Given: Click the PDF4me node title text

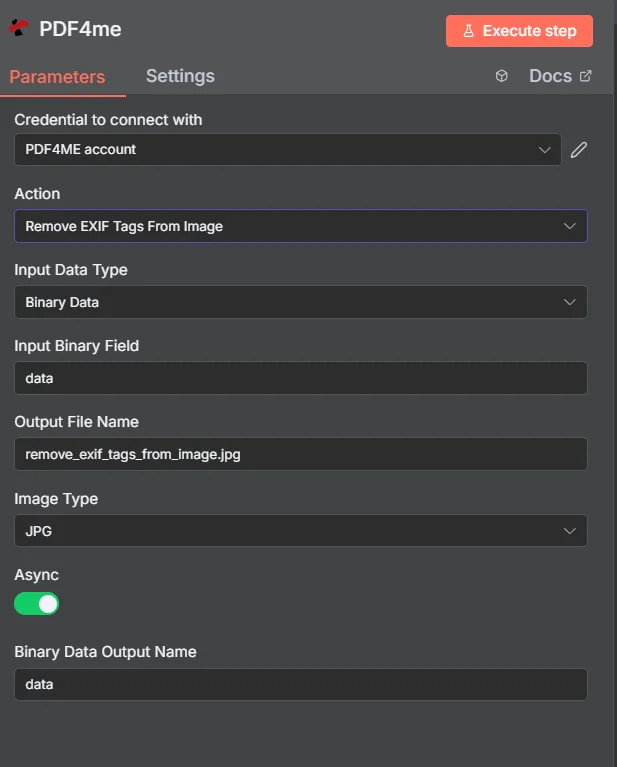Looking at the screenshot, I should coord(80,29).
